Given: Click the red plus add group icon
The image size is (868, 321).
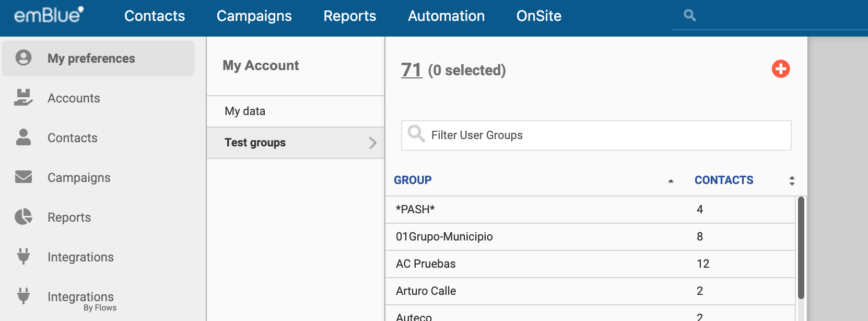Looking at the screenshot, I should [781, 69].
